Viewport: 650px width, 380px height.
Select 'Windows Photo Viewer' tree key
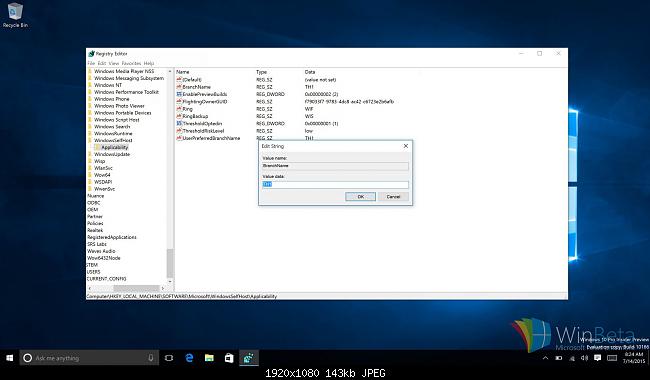click(x=119, y=106)
